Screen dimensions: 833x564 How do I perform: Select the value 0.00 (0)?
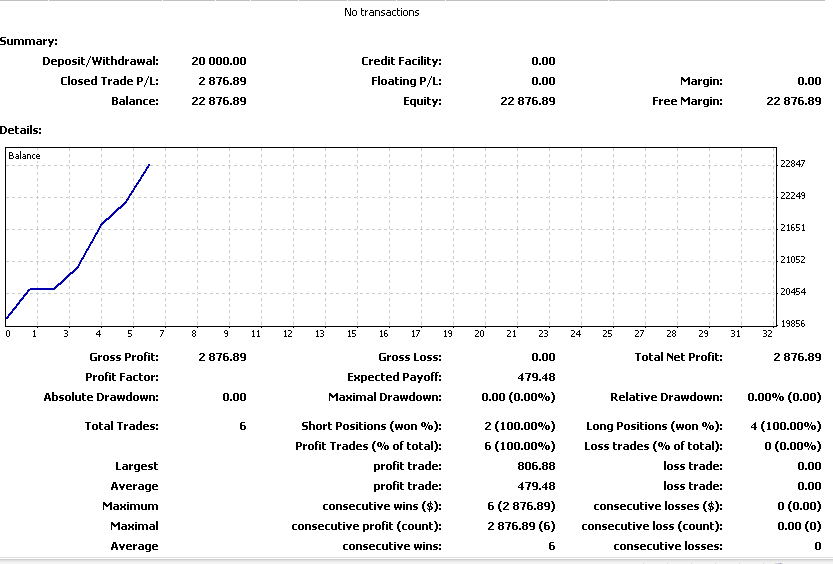tap(800, 526)
